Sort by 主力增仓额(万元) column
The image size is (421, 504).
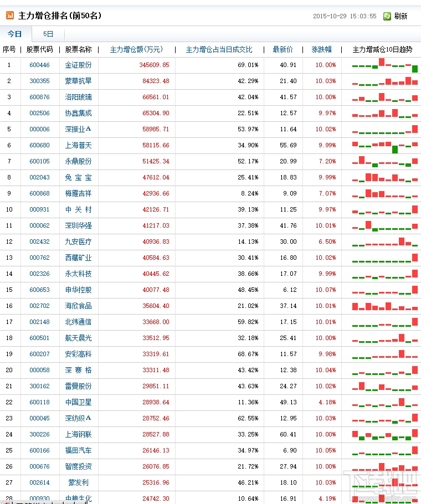click(137, 49)
